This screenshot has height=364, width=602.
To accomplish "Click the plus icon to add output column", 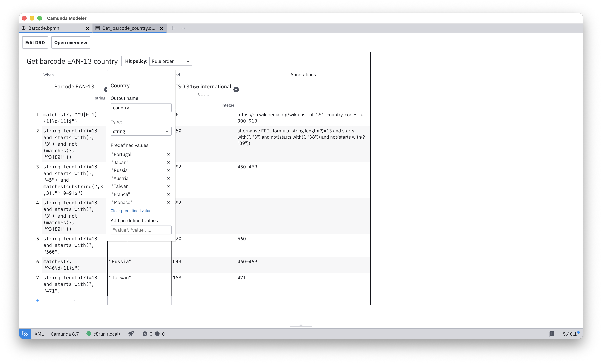I will point(236,90).
